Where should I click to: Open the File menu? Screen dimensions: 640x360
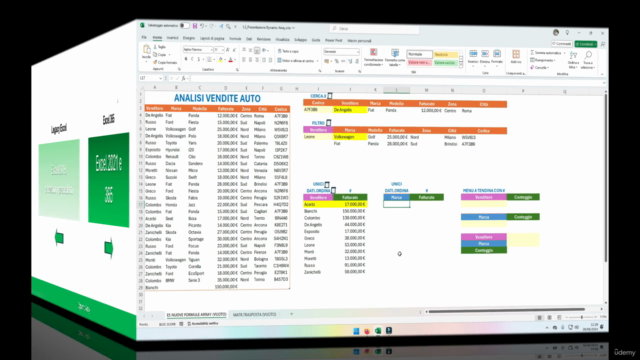(144, 38)
